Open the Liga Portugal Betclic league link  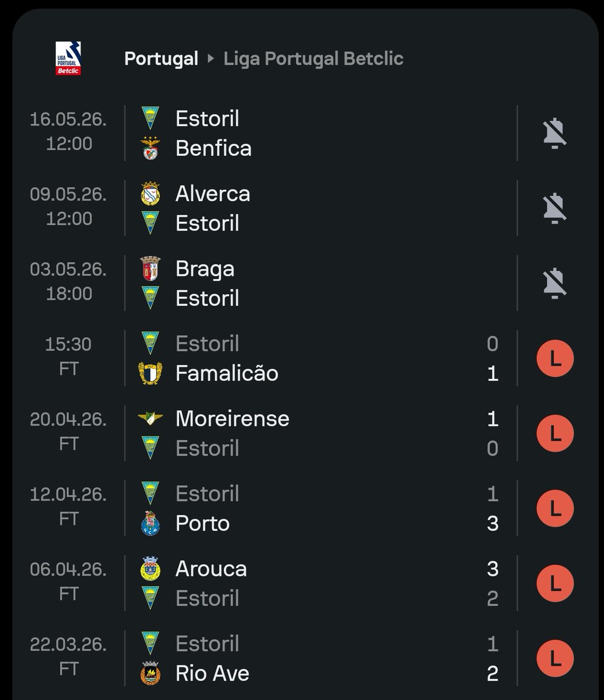pyautogui.click(x=313, y=59)
